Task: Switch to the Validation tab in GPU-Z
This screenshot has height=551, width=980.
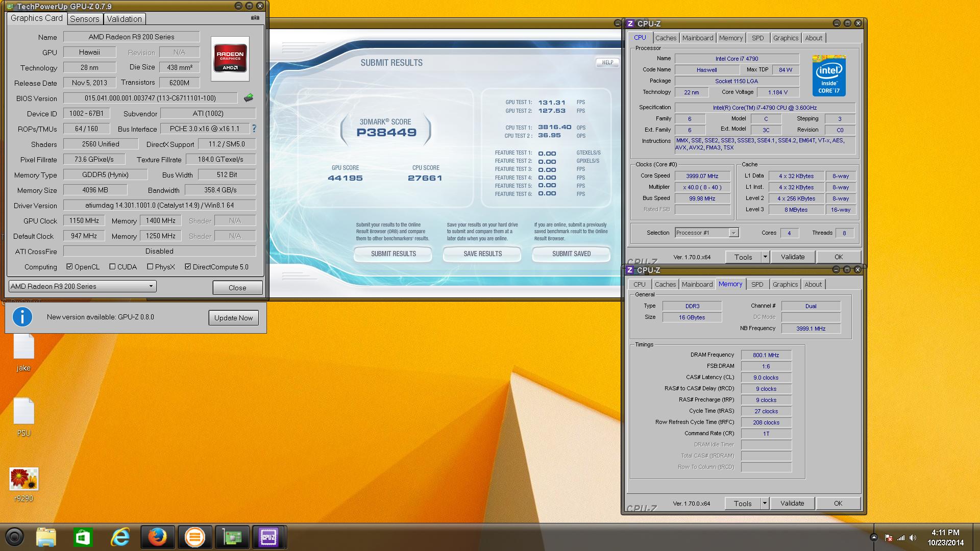Action: coord(125,19)
